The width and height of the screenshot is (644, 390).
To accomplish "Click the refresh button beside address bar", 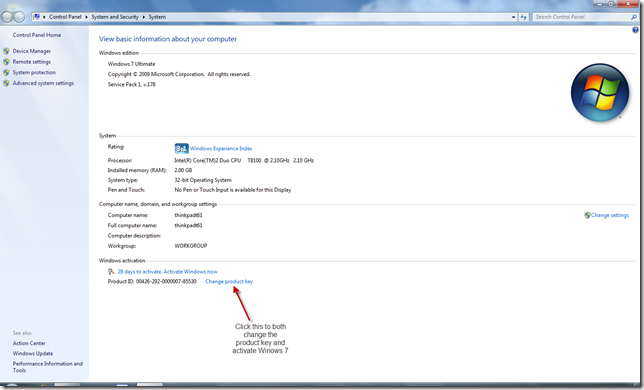I will [523, 17].
